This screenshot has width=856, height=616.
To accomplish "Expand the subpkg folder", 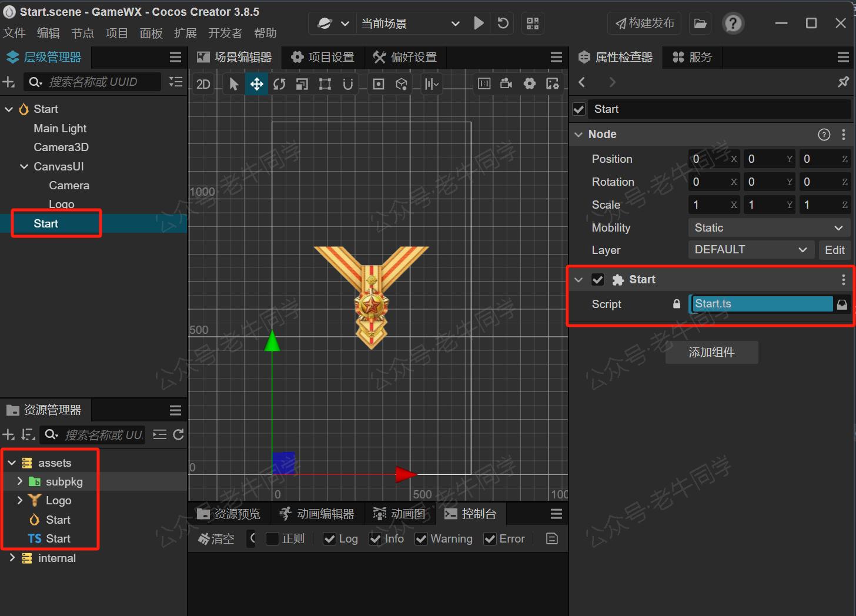I will (20, 481).
